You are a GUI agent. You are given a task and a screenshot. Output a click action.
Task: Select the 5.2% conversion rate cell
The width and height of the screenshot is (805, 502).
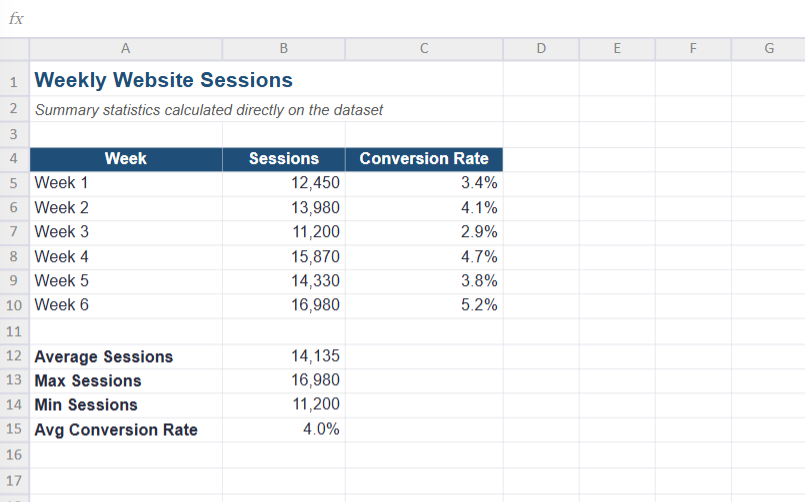424,305
